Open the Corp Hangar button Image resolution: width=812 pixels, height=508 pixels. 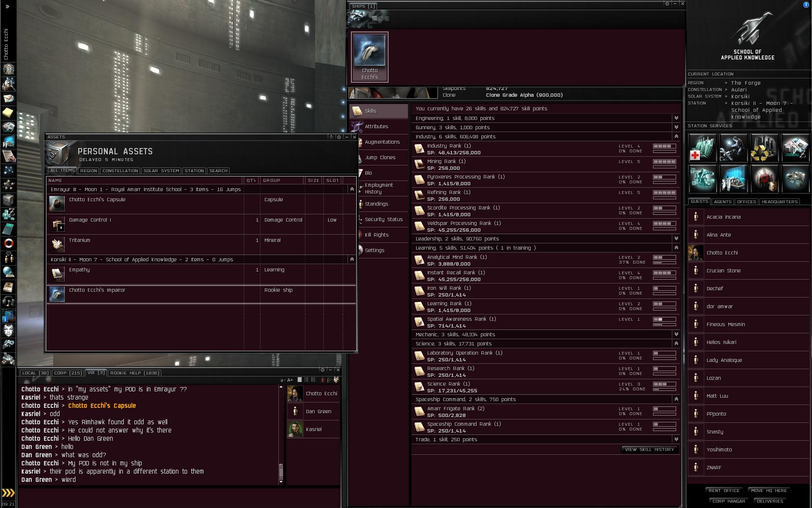729,501
